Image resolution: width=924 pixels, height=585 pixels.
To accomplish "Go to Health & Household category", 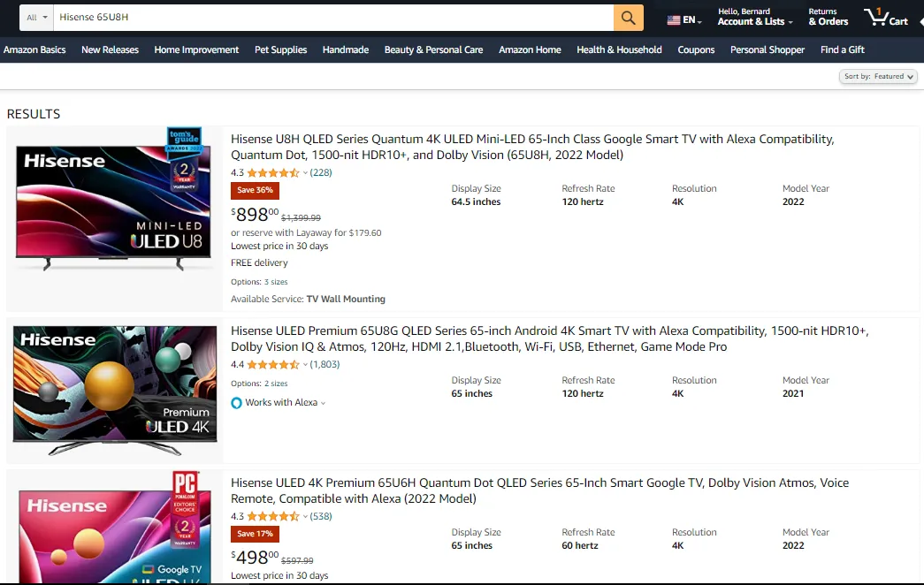I will point(619,50).
